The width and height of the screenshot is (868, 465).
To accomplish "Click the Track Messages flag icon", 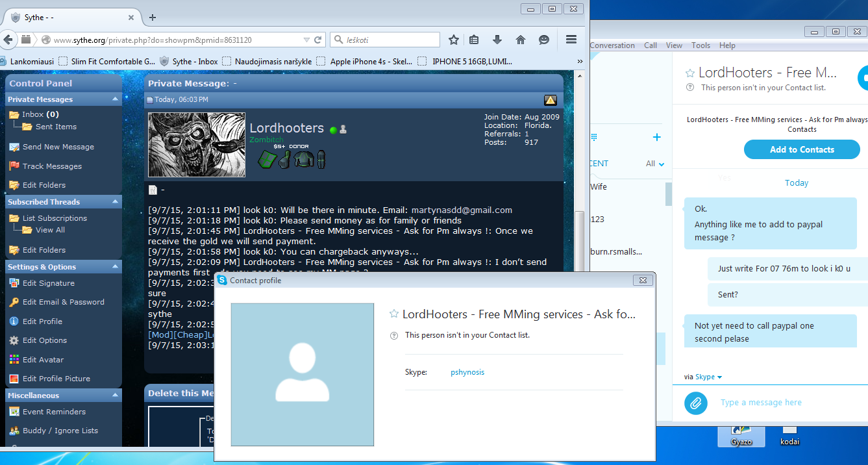I will click(x=14, y=166).
